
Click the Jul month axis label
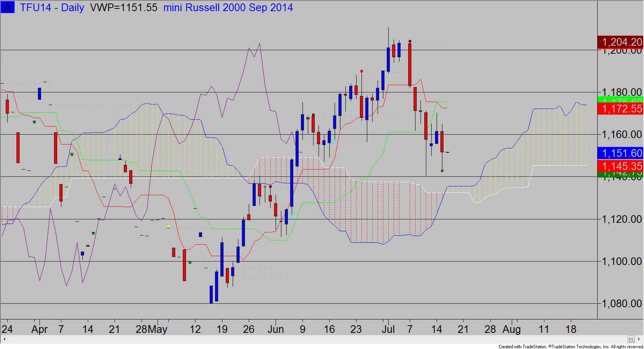[x=389, y=329]
